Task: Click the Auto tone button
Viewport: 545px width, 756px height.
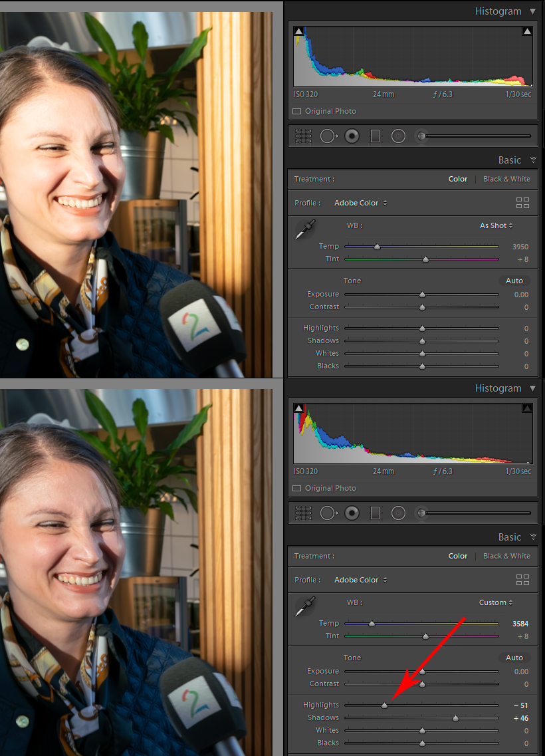Action: [514, 281]
